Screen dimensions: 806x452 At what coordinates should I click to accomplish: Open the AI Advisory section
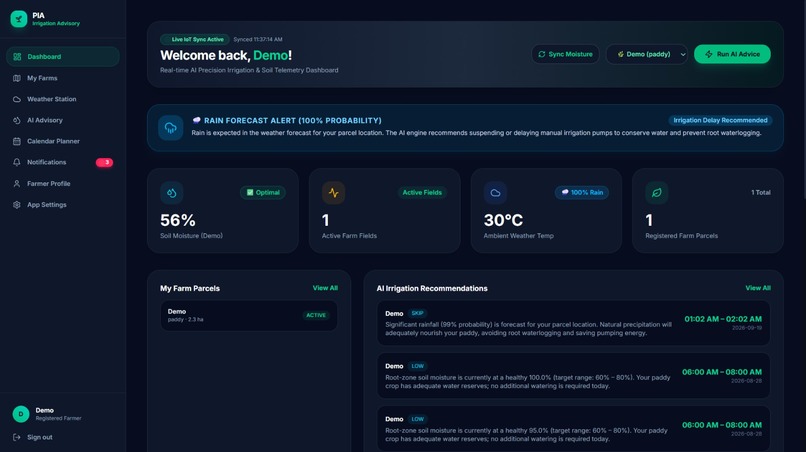[x=63, y=120]
